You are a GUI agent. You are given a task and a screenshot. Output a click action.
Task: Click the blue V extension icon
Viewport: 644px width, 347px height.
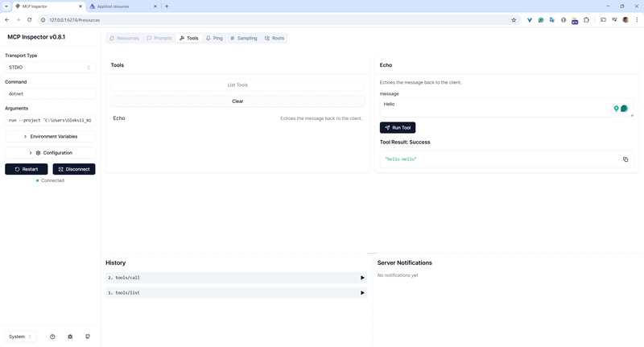click(x=530, y=19)
